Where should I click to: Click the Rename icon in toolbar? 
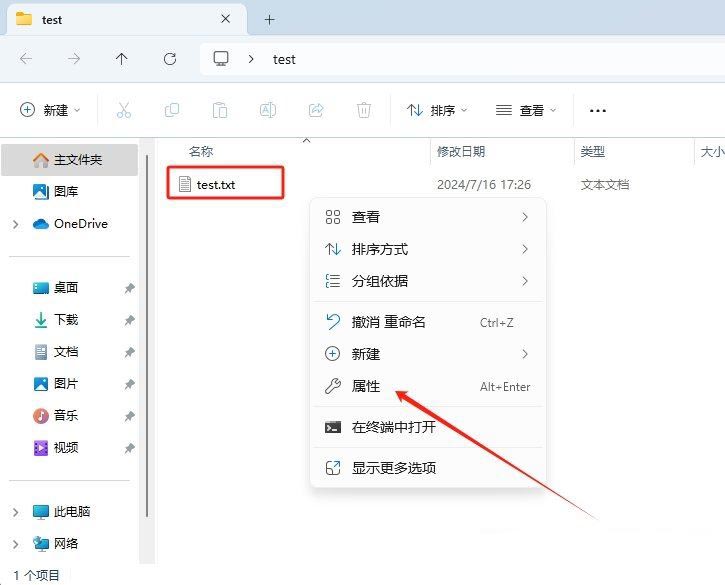tap(268, 110)
